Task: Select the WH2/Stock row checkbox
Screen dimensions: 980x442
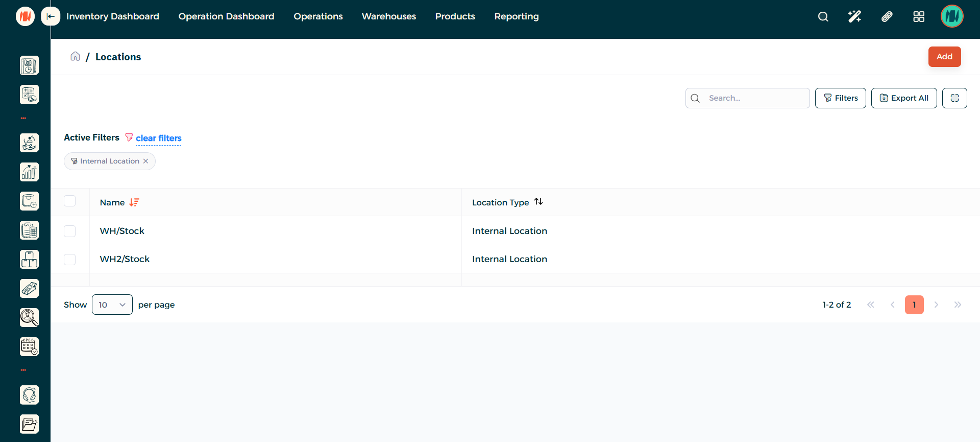Action: [70, 259]
